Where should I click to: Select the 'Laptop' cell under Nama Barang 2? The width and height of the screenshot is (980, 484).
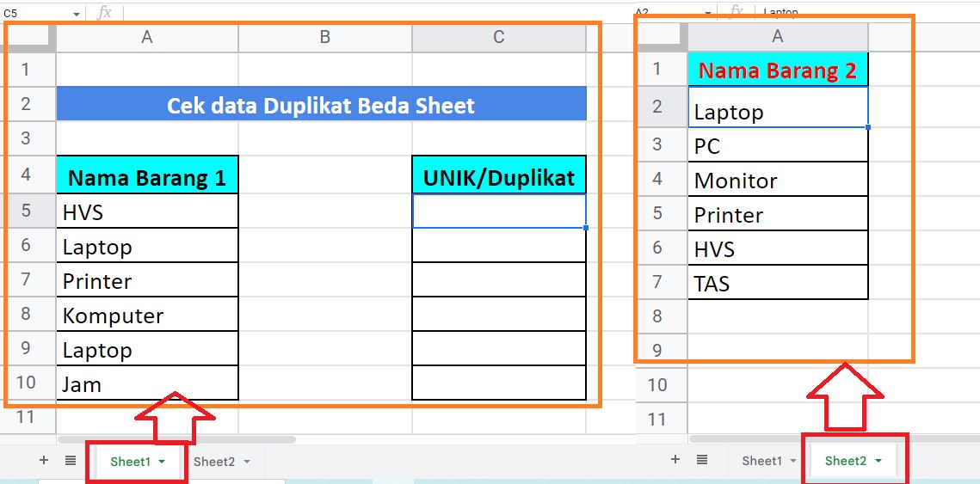(x=778, y=107)
